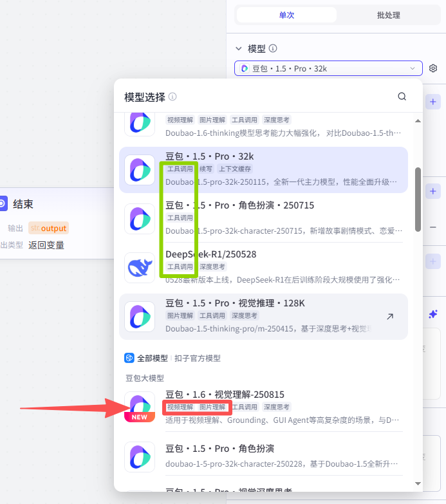446x504 pixels.
Task: Click the faded plus button on right panel
Action: pos(433,261)
